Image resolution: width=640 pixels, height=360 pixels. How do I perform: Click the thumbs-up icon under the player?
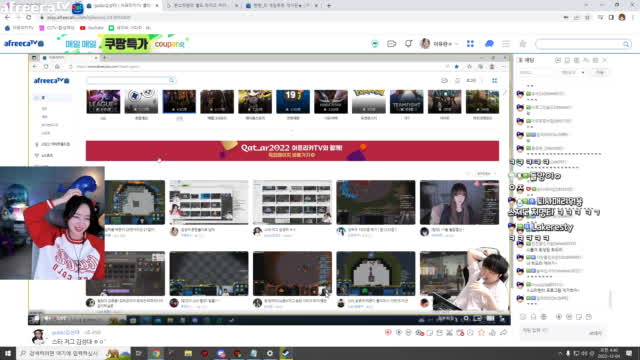tap(493, 333)
